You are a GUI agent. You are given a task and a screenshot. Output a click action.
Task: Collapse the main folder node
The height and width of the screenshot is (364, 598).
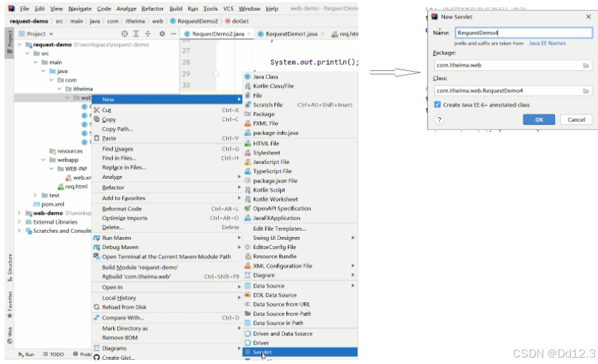click(36, 62)
